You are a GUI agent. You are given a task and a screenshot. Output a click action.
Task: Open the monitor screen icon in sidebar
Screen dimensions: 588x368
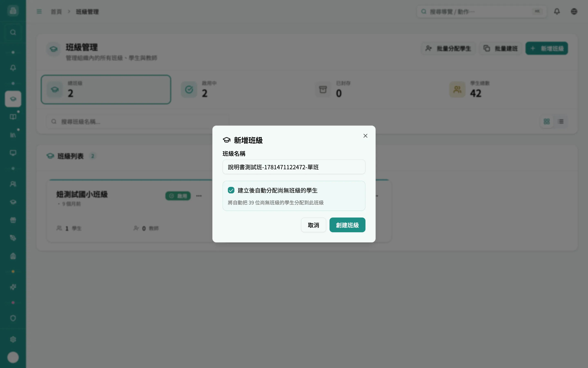[x=13, y=153]
